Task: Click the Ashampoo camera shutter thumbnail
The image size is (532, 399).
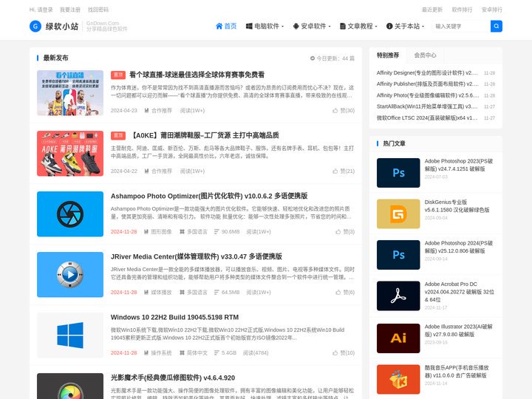Action: click(x=70, y=214)
